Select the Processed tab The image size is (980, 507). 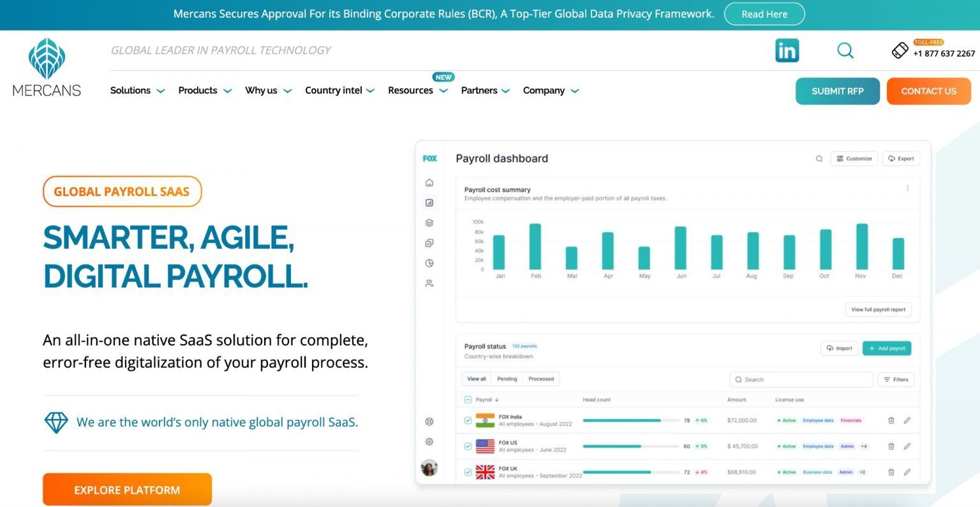coord(541,379)
